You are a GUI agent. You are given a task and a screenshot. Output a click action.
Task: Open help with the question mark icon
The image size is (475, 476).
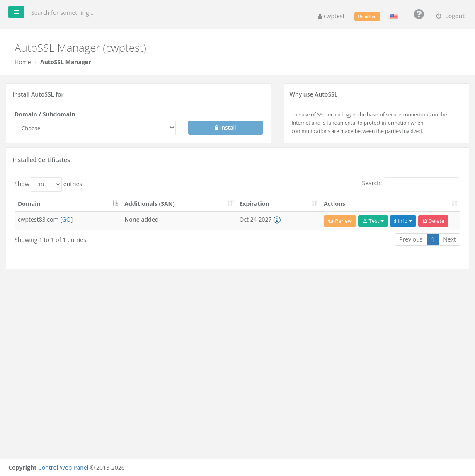click(x=419, y=14)
